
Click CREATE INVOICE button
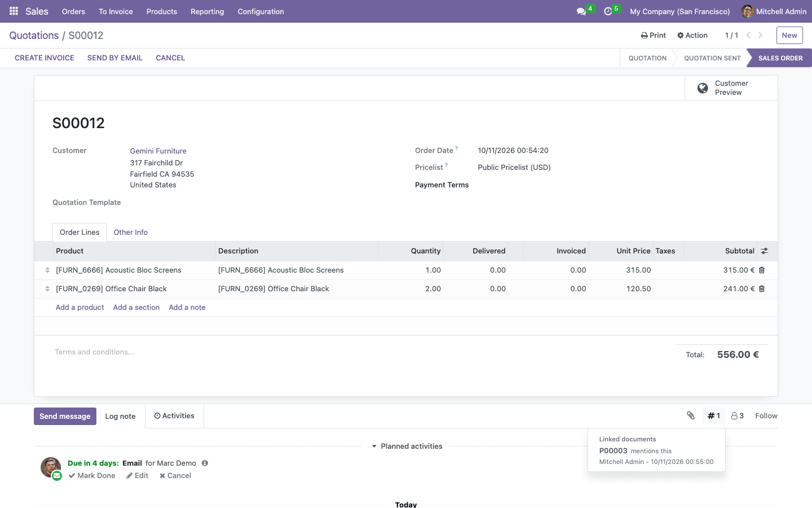tap(45, 58)
